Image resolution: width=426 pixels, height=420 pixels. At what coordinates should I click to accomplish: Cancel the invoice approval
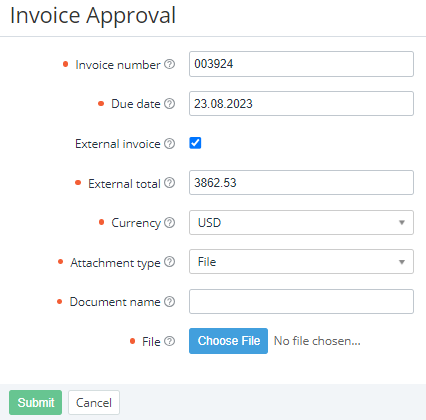coord(94,402)
